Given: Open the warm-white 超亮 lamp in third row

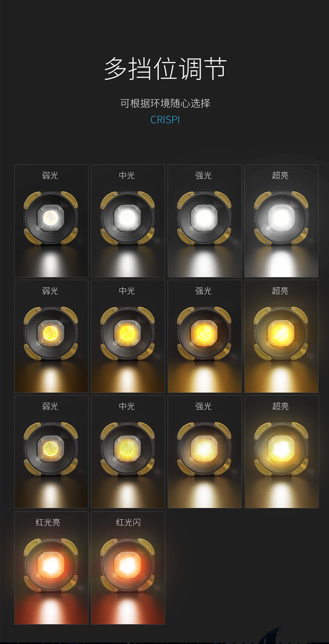Looking at the screenshot, I should (x=282, y=452).
